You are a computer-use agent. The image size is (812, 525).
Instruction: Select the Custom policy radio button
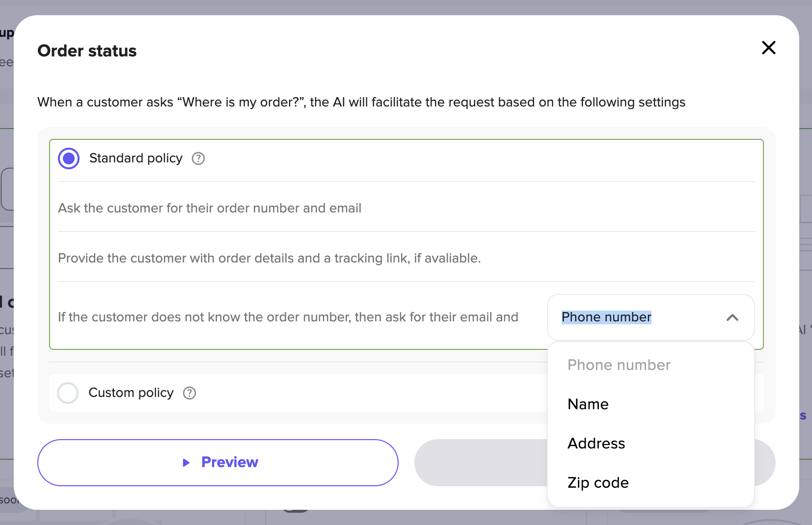[x=68, y=393]
